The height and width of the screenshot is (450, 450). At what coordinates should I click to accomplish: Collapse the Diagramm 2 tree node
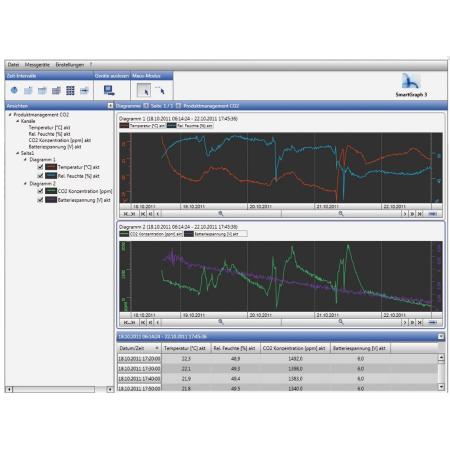click(x=25, y=184)
